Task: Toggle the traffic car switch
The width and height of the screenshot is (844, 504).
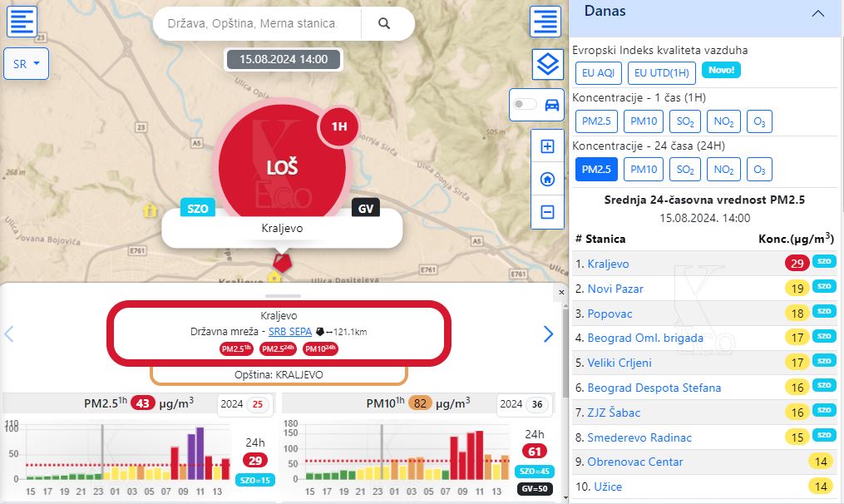Action: tap(526, 105)
